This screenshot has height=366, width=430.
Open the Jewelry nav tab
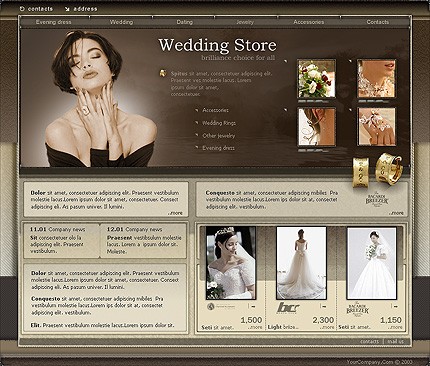point(245,22)
